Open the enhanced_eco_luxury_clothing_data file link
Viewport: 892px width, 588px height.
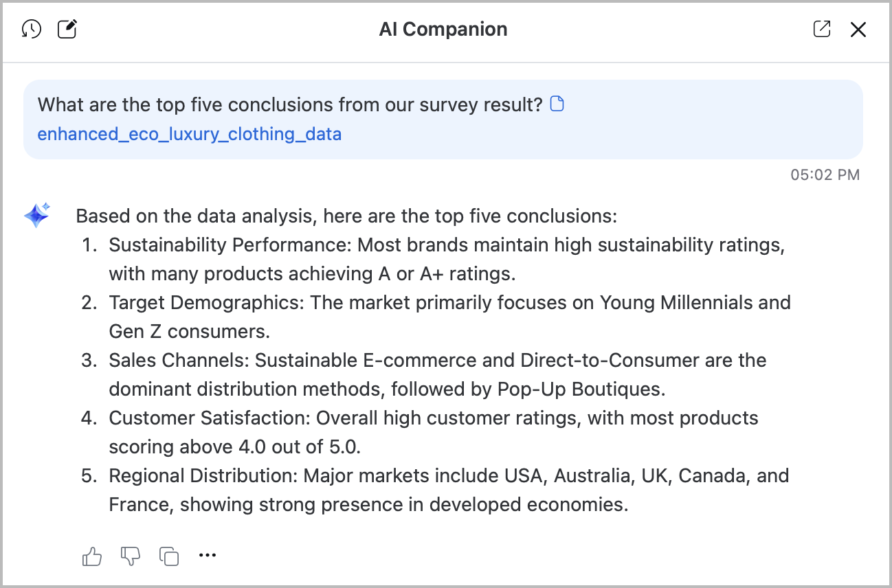coord(190,134)
